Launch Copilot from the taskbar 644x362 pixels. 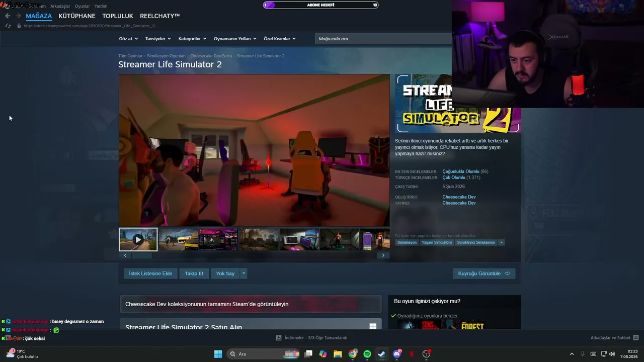(x=323, y=354)
